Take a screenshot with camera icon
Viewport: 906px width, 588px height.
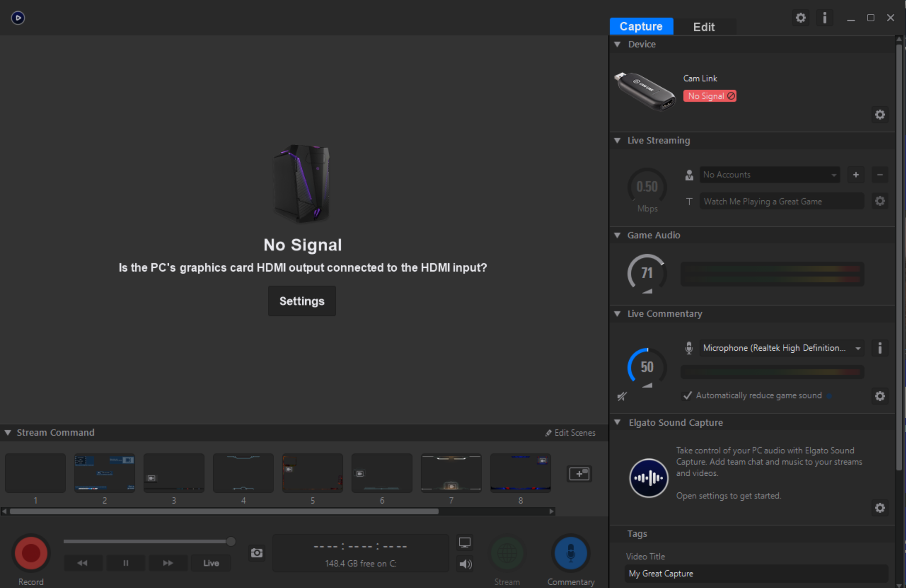pyautogui.click(x=257, y=553)
